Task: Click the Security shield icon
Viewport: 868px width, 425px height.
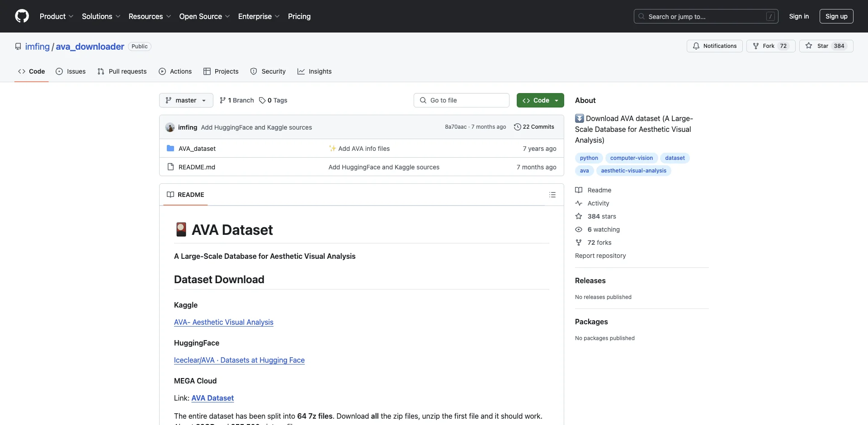Action: 254,71
